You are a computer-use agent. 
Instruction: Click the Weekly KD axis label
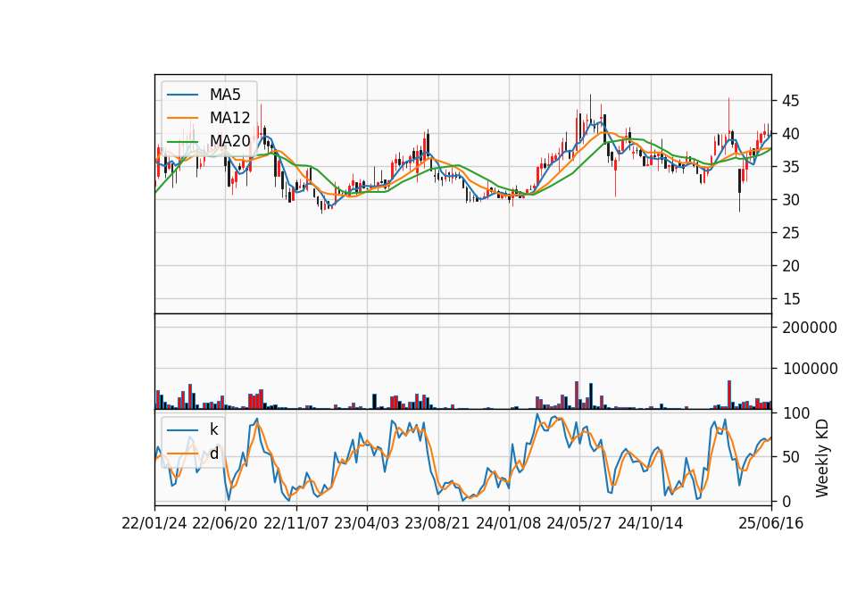point(822,458)
